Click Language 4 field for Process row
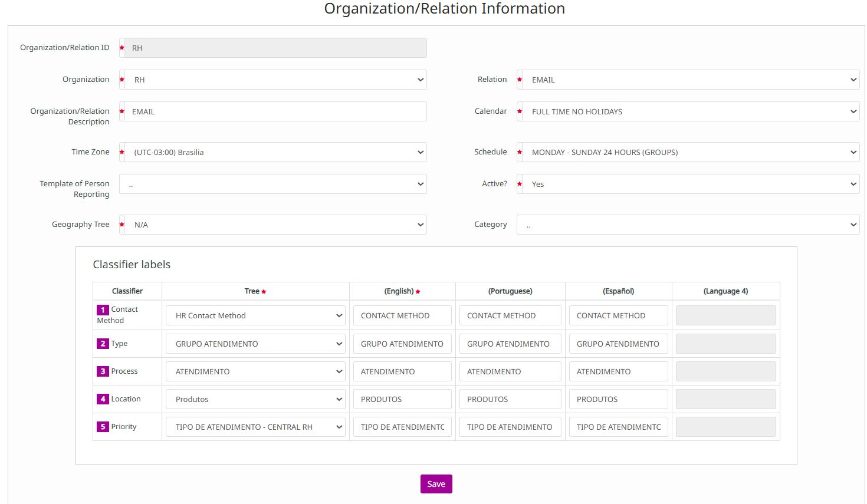This screenshot has height=504, width=867. (726, 371)
